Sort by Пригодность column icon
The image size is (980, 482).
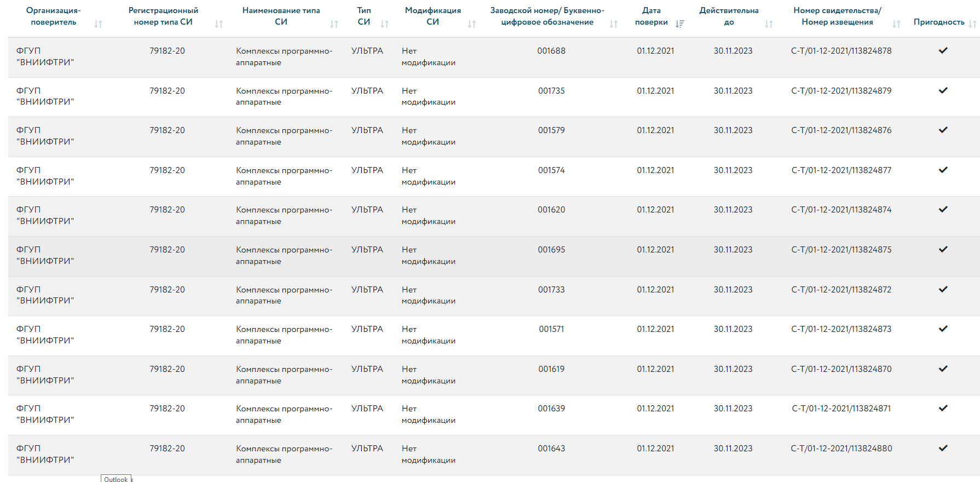(972, 24)
